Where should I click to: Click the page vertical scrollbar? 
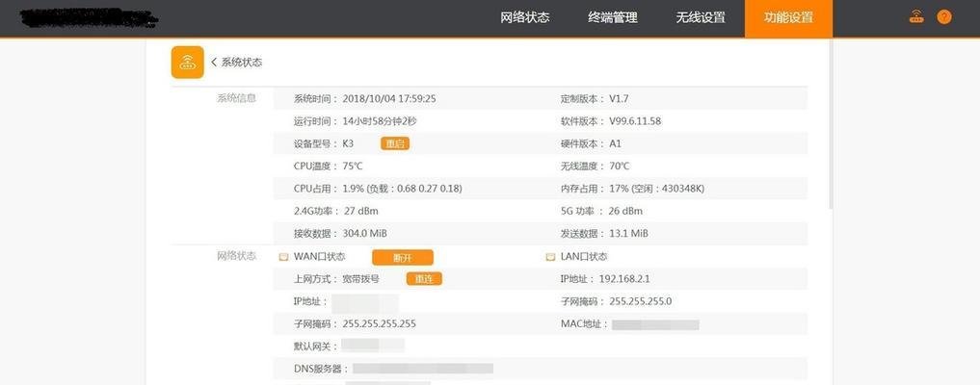[830, 125]
